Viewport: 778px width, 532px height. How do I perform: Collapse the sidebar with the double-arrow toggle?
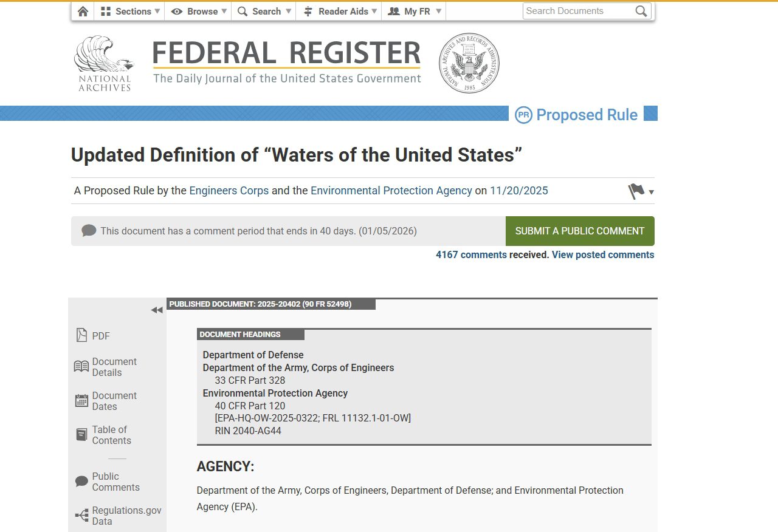point(156,310)
